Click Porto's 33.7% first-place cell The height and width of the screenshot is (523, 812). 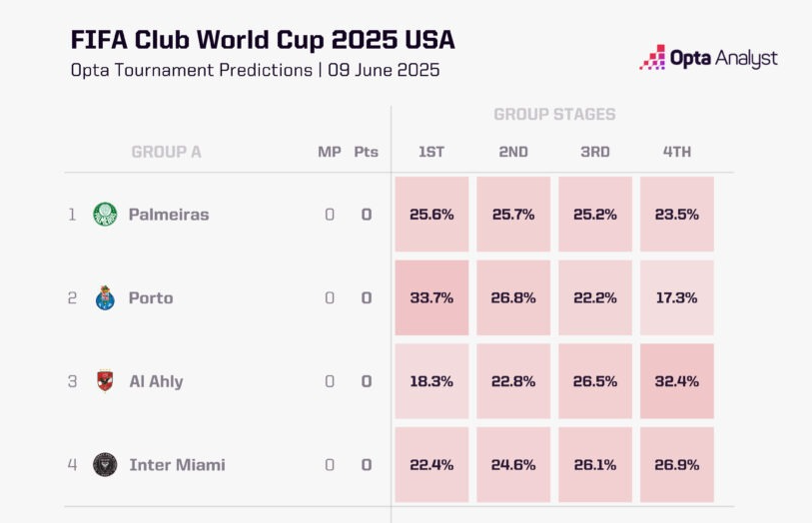(431, 297)
